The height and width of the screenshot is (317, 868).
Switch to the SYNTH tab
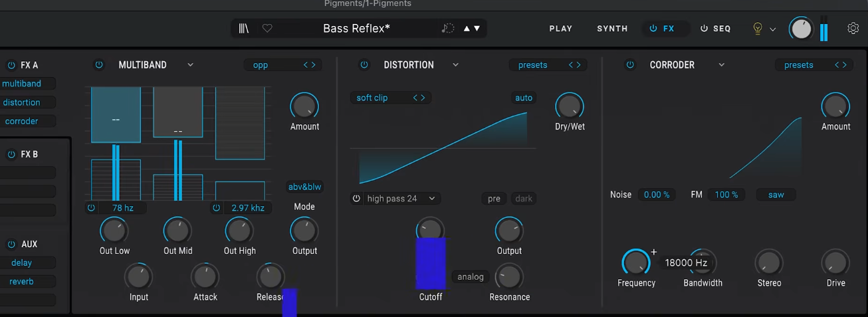(x=612, y=29)
